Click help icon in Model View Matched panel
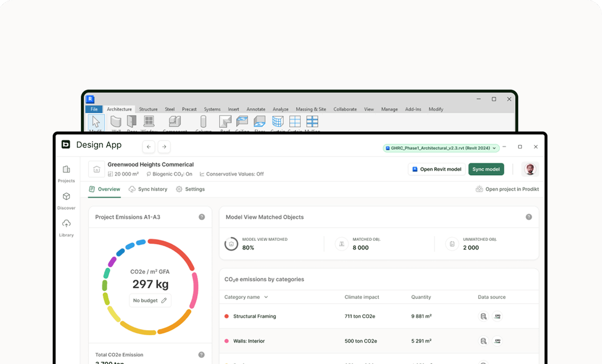602x364 pixels. click(528, 217)
